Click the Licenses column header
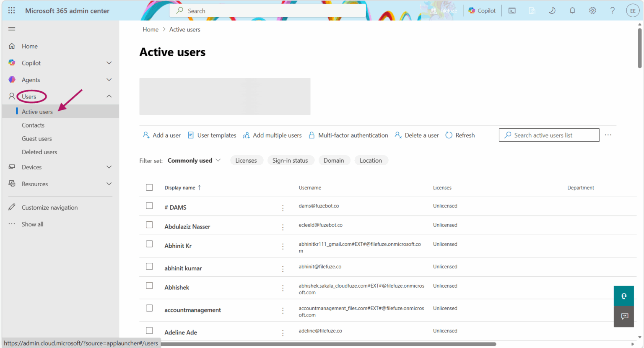 442,187
